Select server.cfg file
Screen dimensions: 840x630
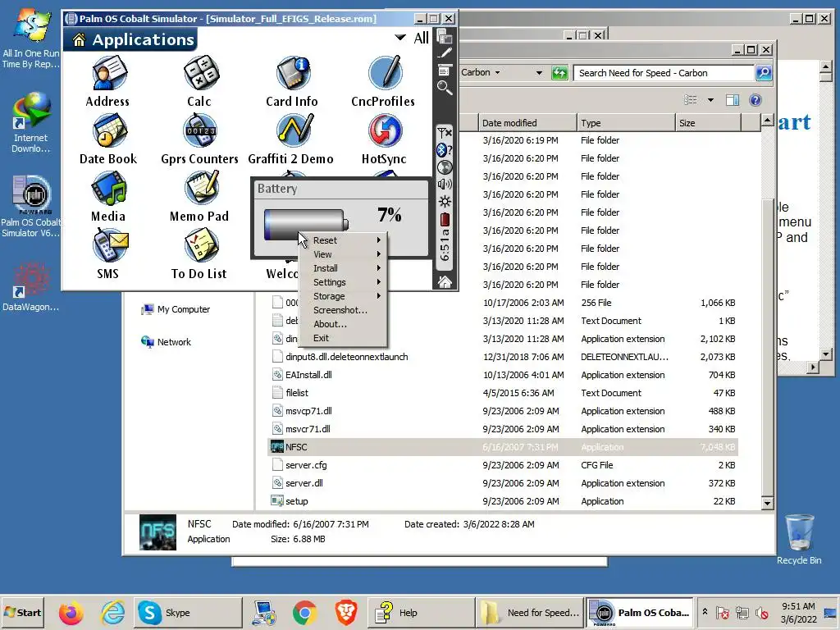pyautogui.click(x=503, y=465)
